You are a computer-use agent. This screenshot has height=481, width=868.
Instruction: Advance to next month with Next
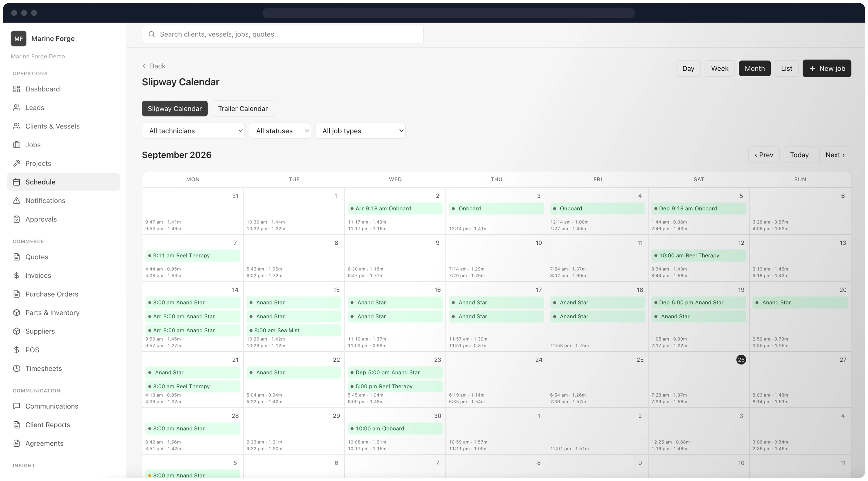pos(835,155)
